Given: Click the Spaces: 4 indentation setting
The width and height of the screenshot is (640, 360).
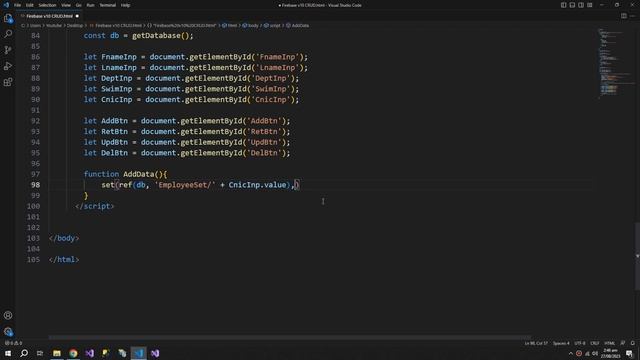Looking at the screenshot, I should point(561,343).
